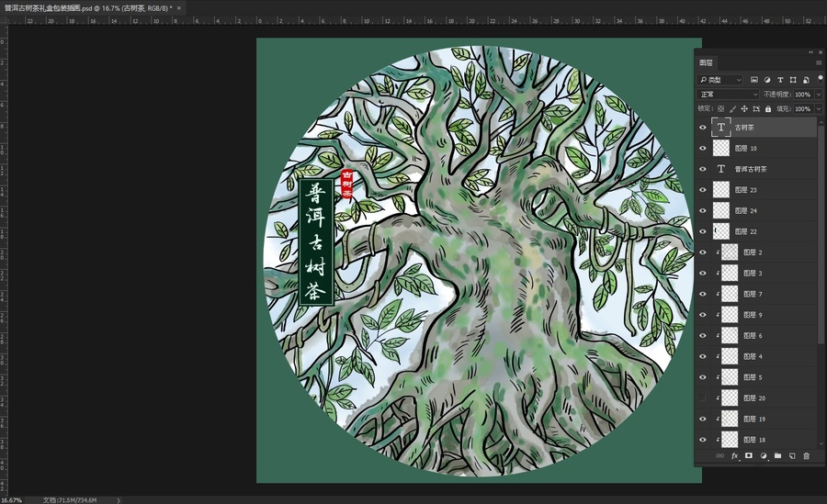
Task: Close the Layers panel with X
Action: 821,52
